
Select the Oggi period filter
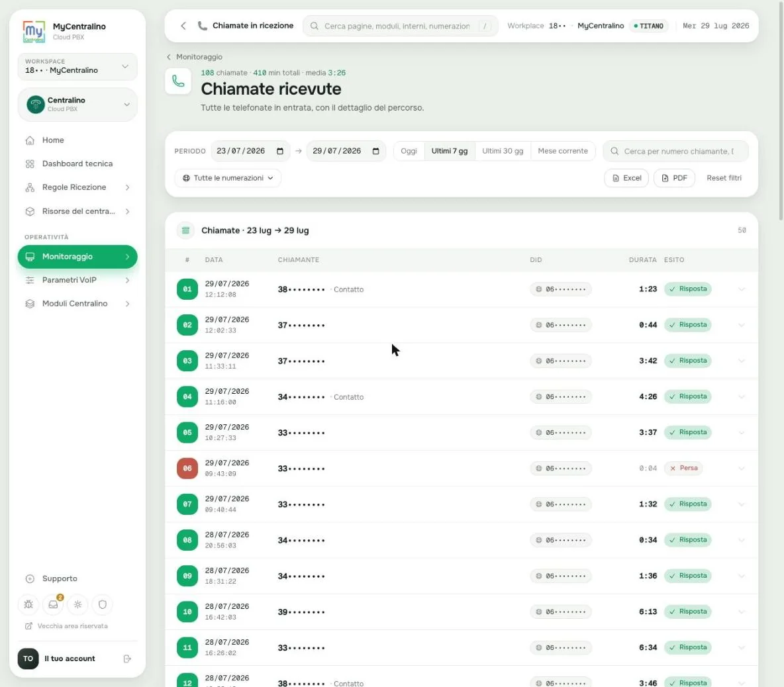point(409,152)
